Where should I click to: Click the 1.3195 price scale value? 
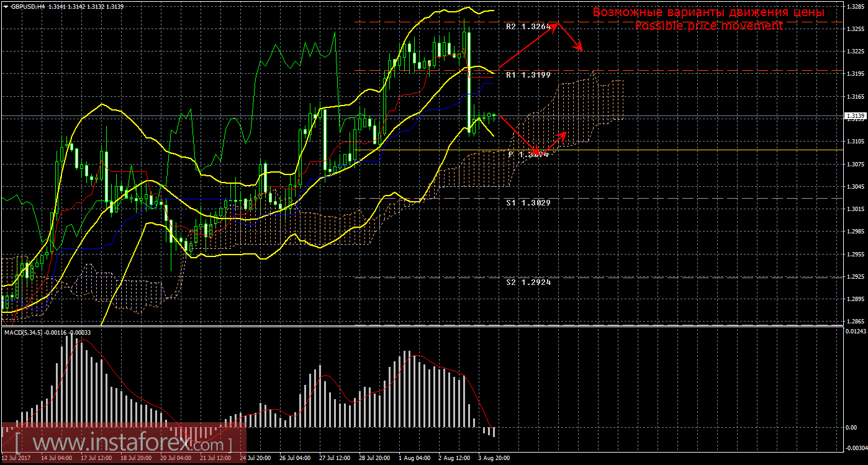tap(854, 74)
